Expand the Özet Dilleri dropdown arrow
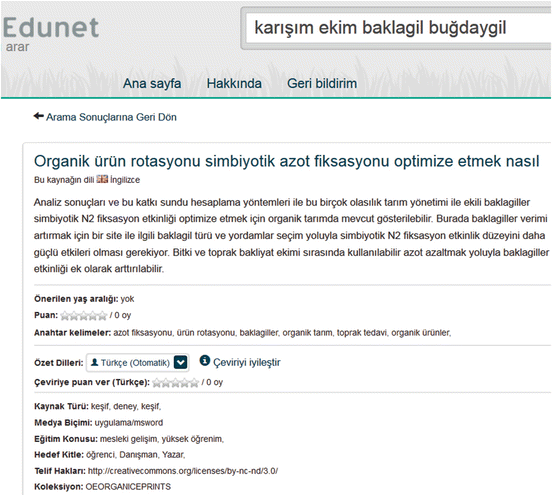The image size is (552, 496). tap(181, 362)
